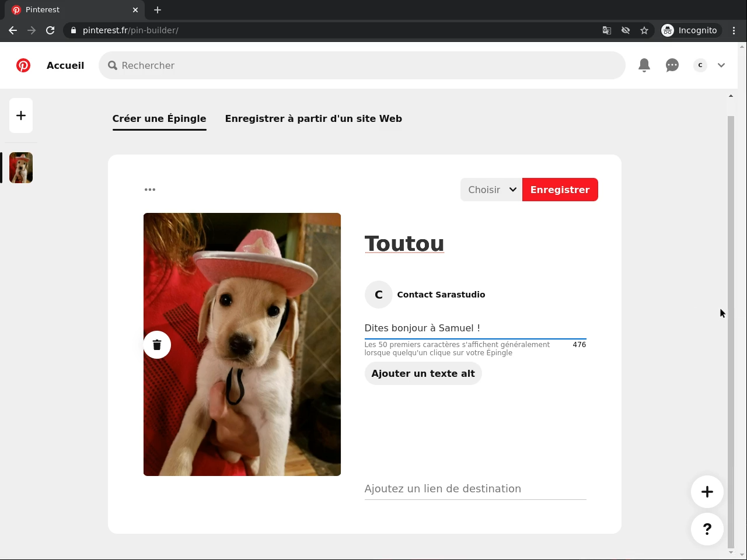Open a new browser tab

pos(158,10)
